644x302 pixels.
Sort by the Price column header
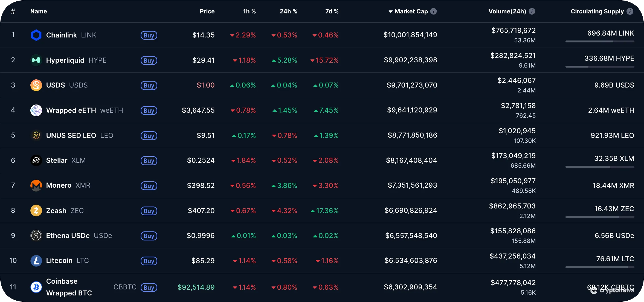tap(207, 11)
